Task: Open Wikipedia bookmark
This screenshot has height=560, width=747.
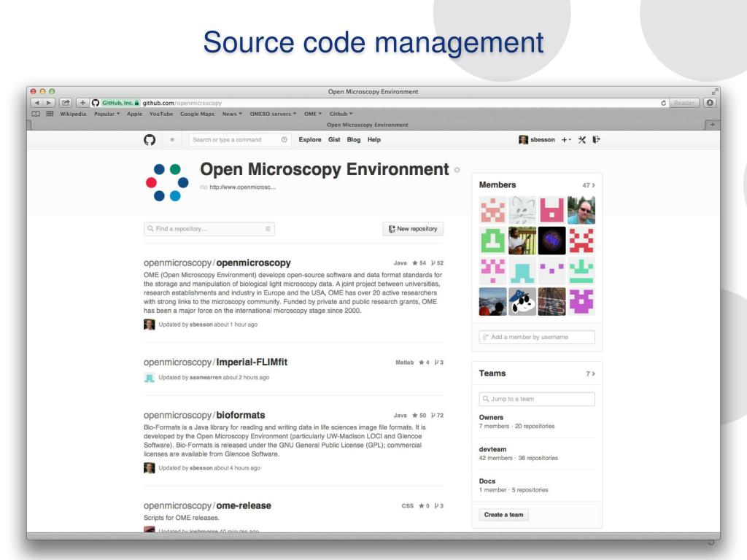Action: tap(73, 114)
